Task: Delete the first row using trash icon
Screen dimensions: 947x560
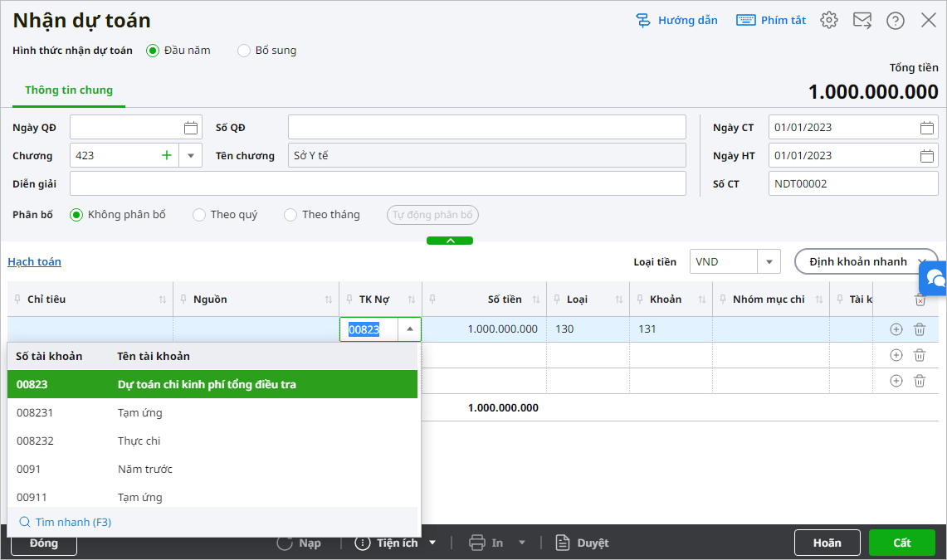Action: pyautogui.click(x=920, y=329)
